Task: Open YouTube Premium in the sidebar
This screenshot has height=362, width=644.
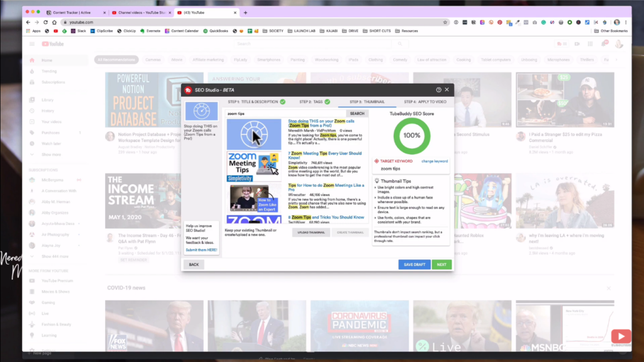Action: [57, 281]
